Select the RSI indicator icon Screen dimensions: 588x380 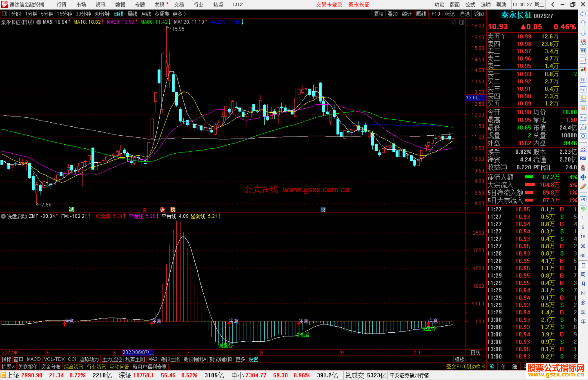pos(583,158)
